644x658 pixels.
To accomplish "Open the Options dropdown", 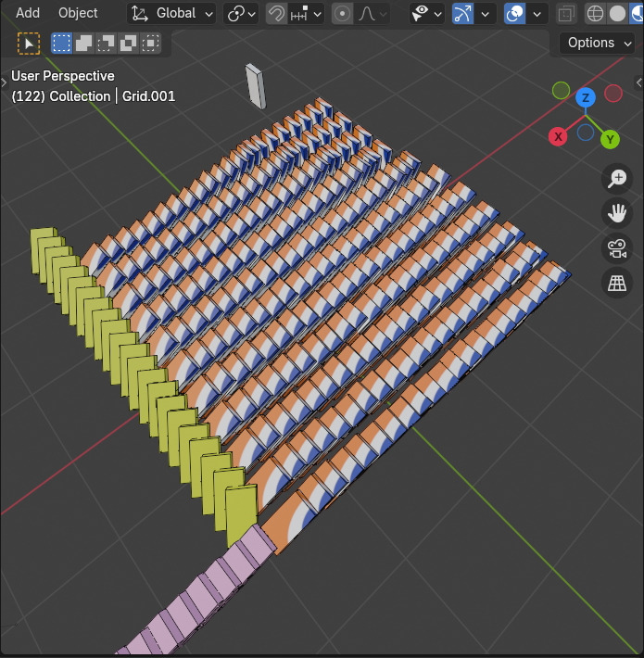I will [x=599, y=43].
